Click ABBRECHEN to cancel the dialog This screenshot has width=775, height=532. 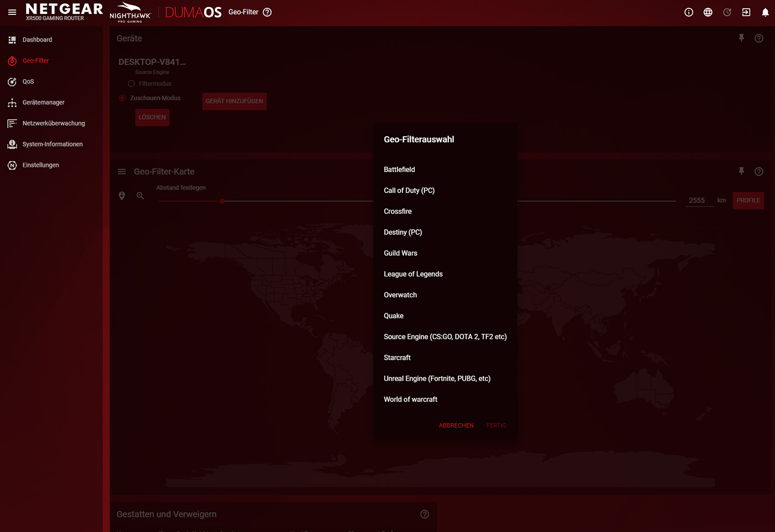(x=456, y=426)
